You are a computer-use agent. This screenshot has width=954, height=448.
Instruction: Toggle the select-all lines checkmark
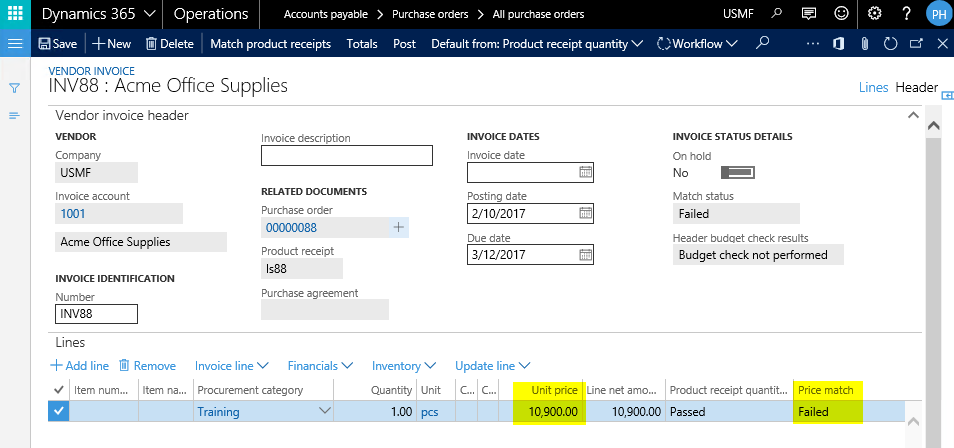coord(59,390)
